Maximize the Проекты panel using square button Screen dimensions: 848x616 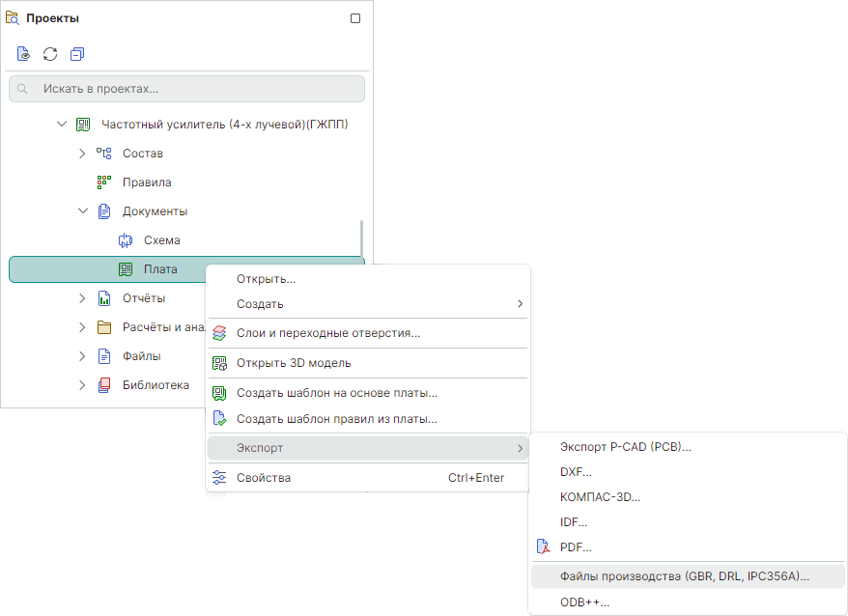pyautogui.click(x=355, y=18)
